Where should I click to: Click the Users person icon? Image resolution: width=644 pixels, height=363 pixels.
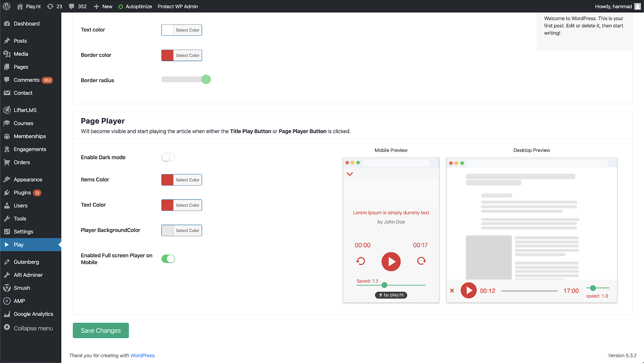(x=7, y=205)
